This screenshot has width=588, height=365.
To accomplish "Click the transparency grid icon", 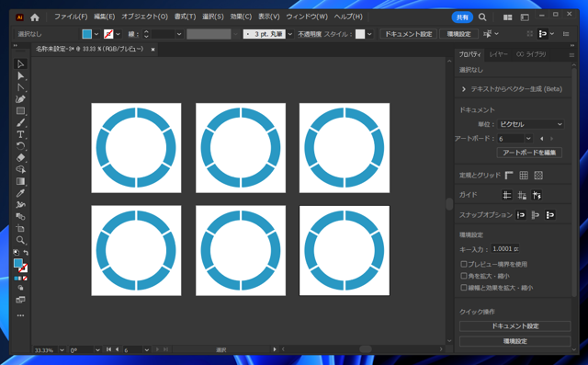I will [x=538, y=176].
